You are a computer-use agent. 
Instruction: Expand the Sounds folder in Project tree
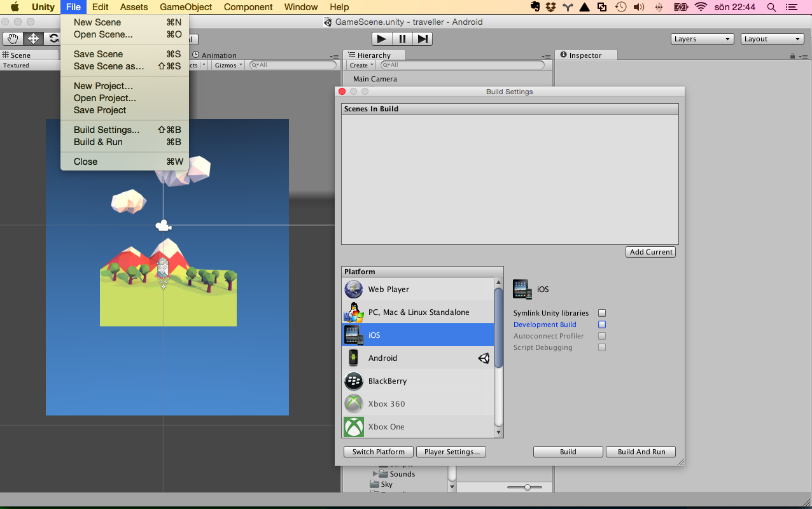tap(375, 474)
